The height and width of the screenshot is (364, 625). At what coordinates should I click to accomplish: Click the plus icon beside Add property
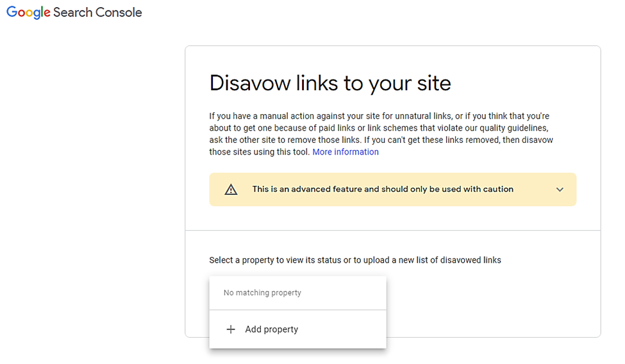click(x=231, y=329)
